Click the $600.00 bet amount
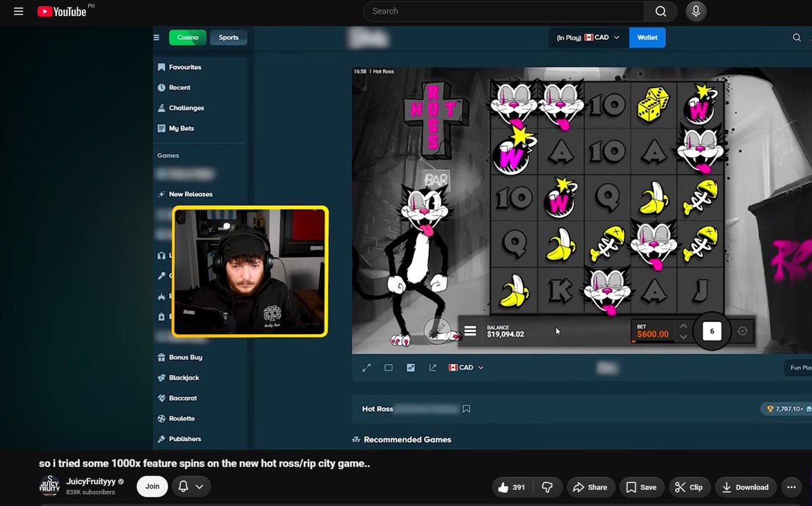This screenshot has width=812, height=506. coord(652,334)
